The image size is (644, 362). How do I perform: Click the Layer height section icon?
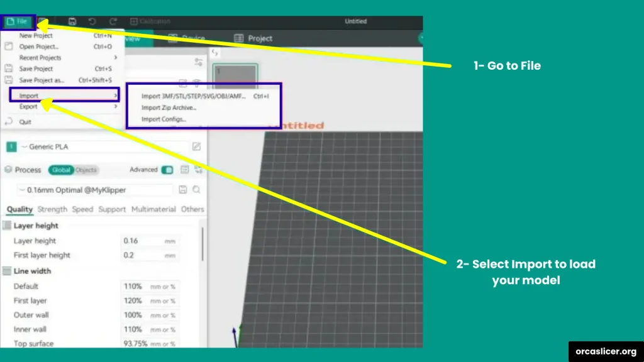[7, 226]
